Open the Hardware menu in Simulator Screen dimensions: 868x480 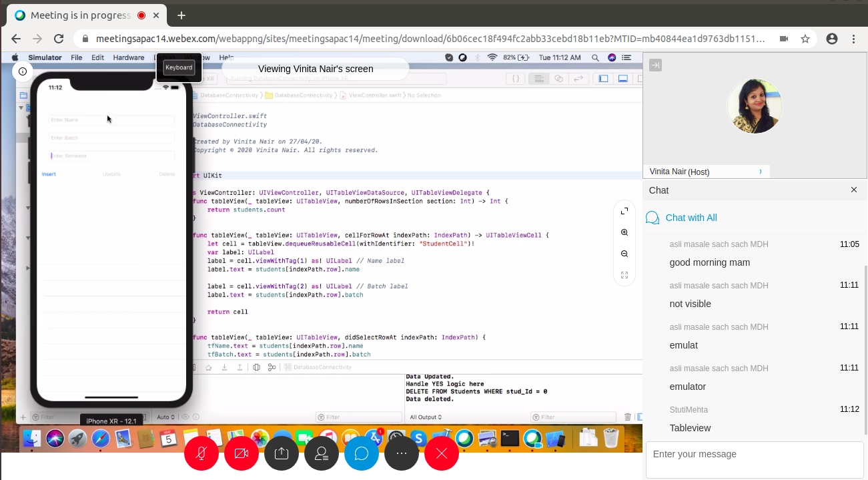[x=128, y=57]
